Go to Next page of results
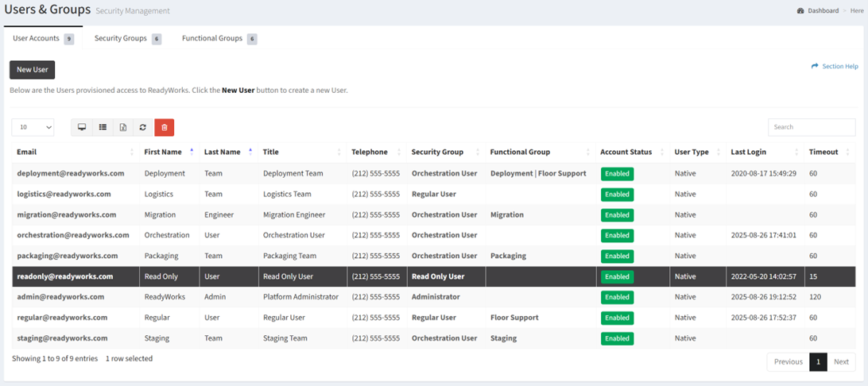 [x=841, y=361]
